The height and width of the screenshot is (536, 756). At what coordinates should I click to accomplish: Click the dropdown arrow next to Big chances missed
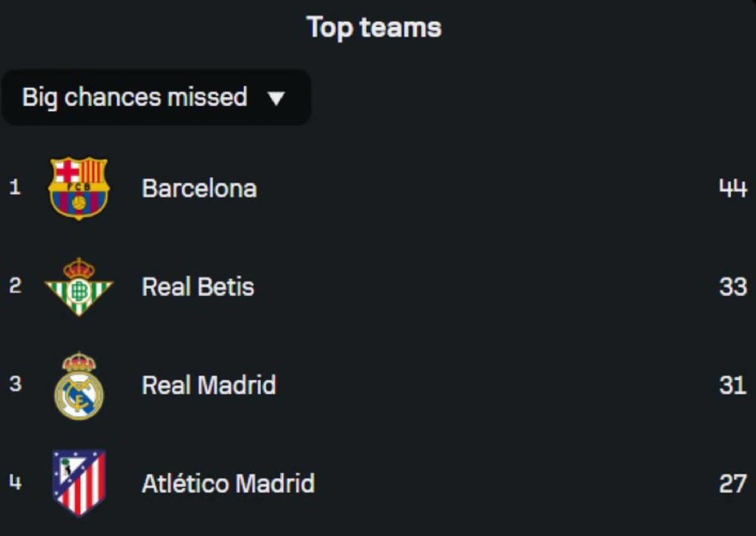[276, 98]
